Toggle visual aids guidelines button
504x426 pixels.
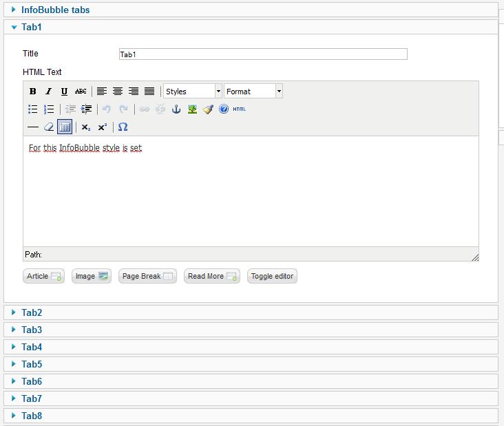coord(65,127)
